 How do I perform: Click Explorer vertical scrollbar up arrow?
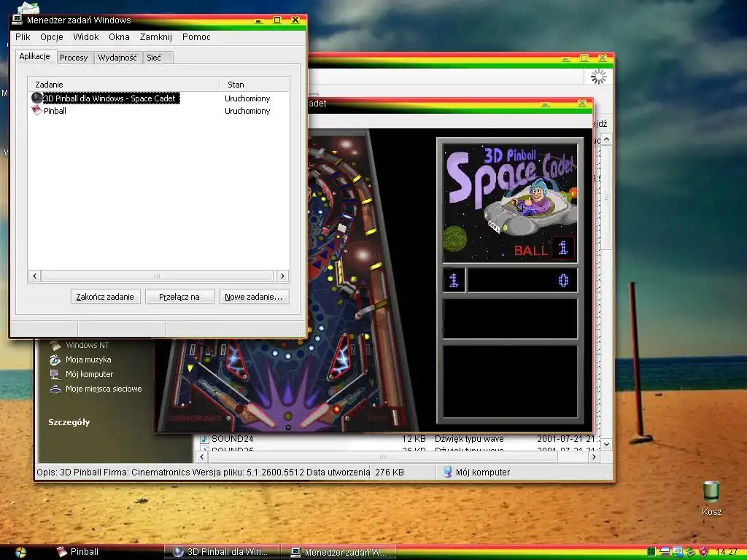(606, 139)
